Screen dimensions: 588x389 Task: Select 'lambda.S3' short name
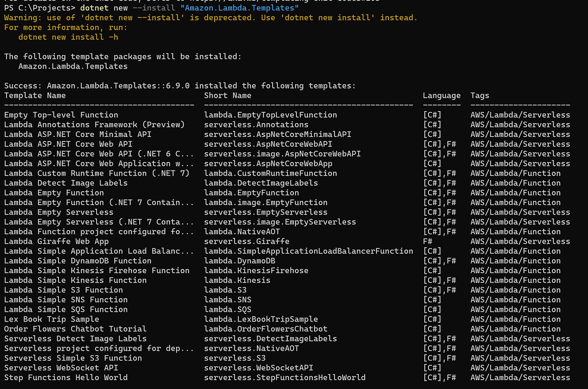(x=225, y=290)
